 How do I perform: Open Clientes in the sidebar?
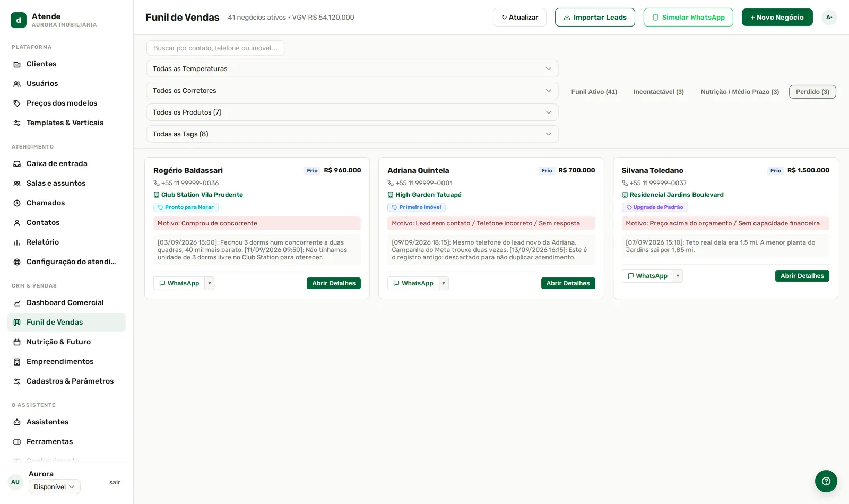tap(66, 64)
